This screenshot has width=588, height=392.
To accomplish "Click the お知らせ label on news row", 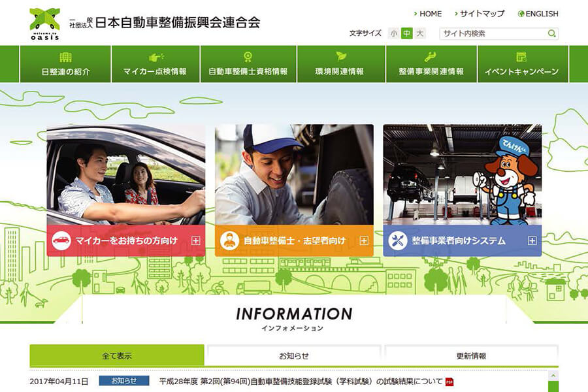I will click(x=124, y=381).
